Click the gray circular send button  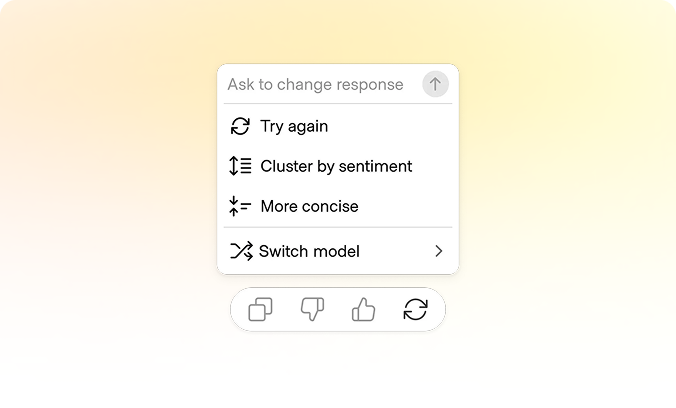(435, 84)
